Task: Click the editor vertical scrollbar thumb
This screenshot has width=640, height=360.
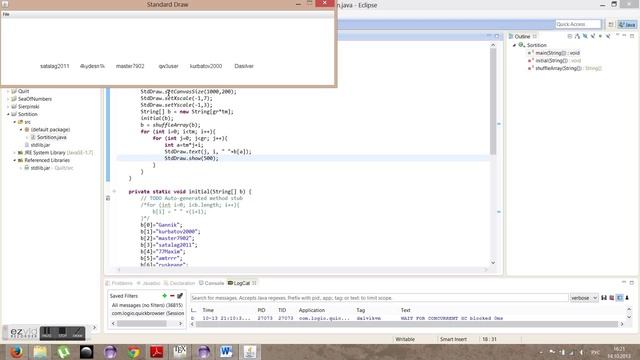Action: (493, 102)
